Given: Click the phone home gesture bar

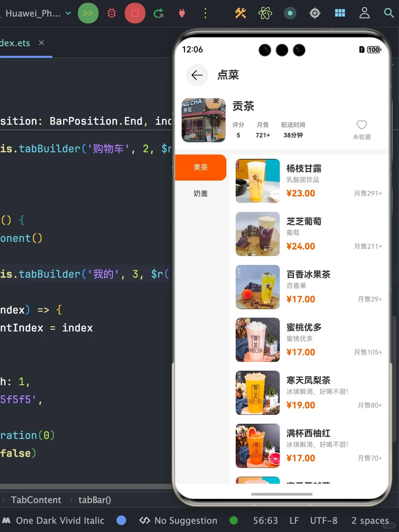Looking at the screenshot, I should pyautogui.click(x=282, y=494).
